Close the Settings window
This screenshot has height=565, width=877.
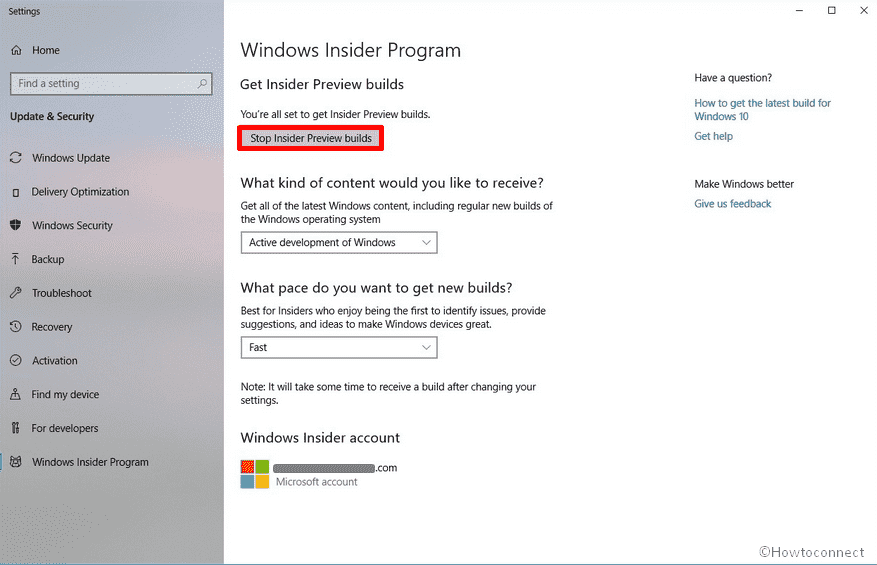coord(864,11)
